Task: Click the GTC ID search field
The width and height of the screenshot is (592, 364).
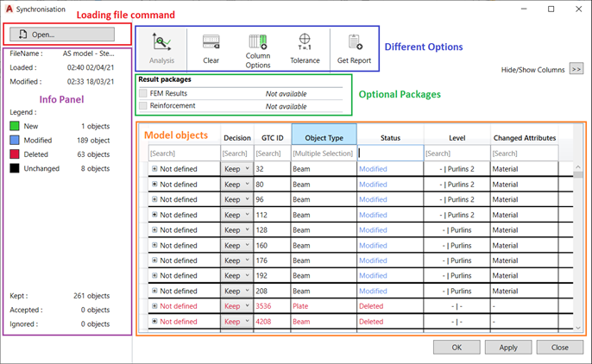Action: pyautogui.click(x=272, y=154)
